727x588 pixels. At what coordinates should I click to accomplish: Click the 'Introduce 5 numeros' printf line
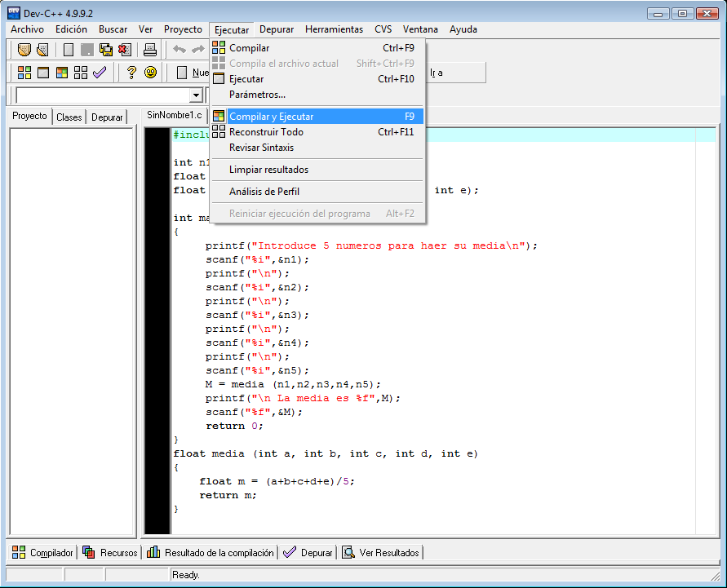[371, 245]
